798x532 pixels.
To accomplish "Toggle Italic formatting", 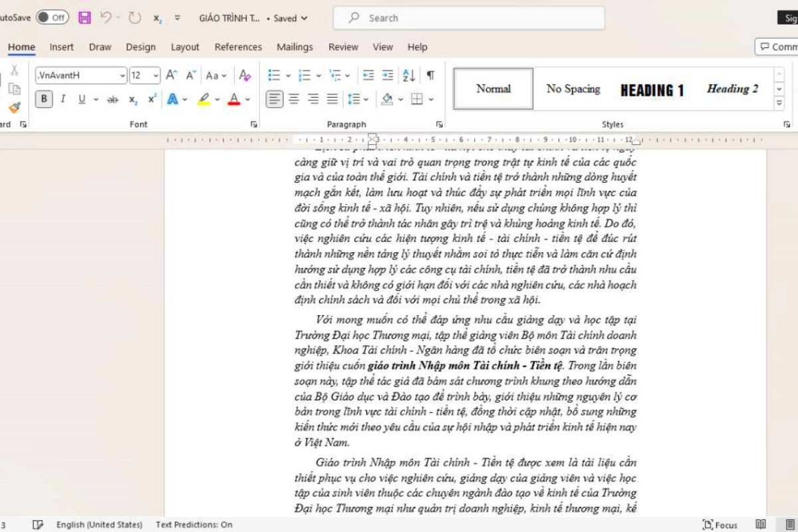I will click(x=63, y=99).
